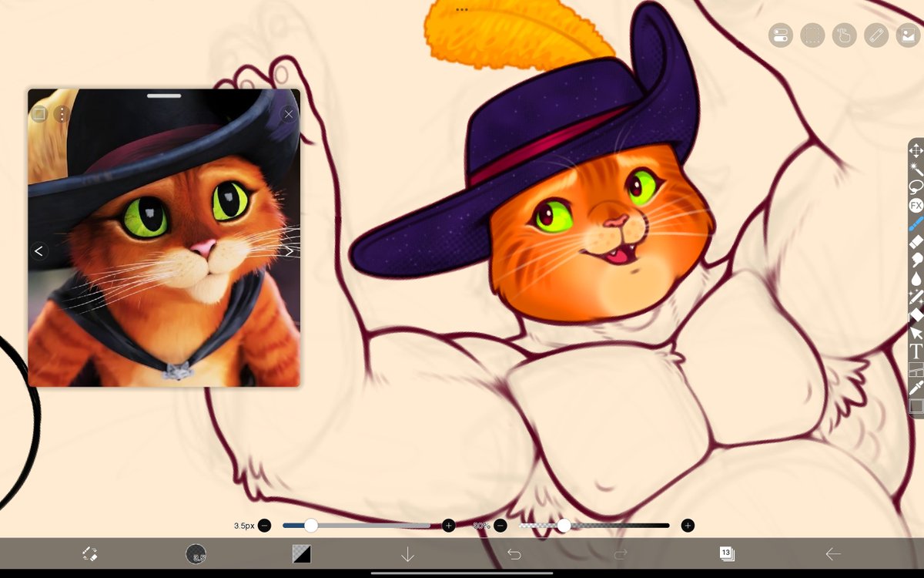Close the reference image window
The image size is (924, 578).
pyautogui.click(x=289, y=114)
